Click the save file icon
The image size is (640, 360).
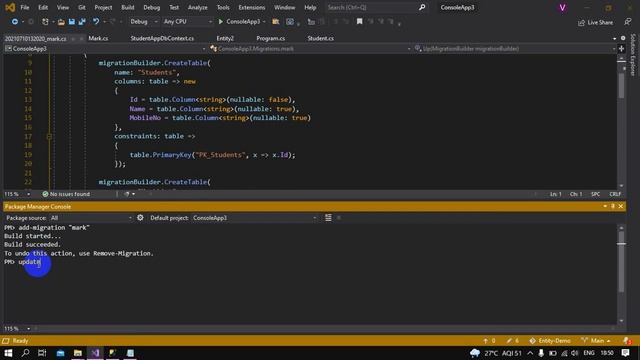coord(71,22)
